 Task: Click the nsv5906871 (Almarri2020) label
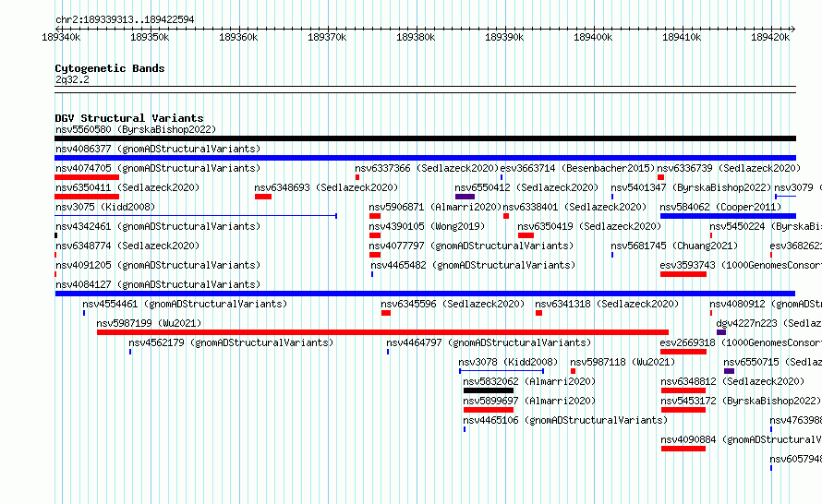click(435, 207)
